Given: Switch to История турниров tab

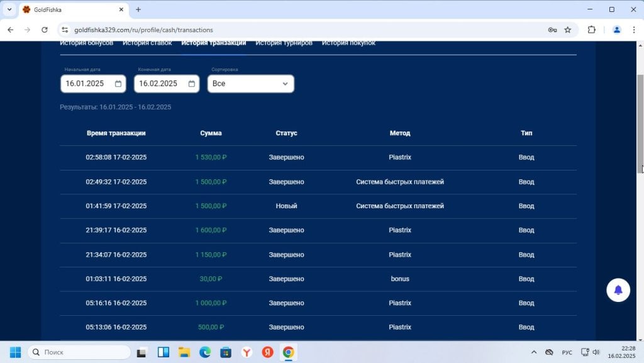Looking at the screenshot, I should coord(284,43).
